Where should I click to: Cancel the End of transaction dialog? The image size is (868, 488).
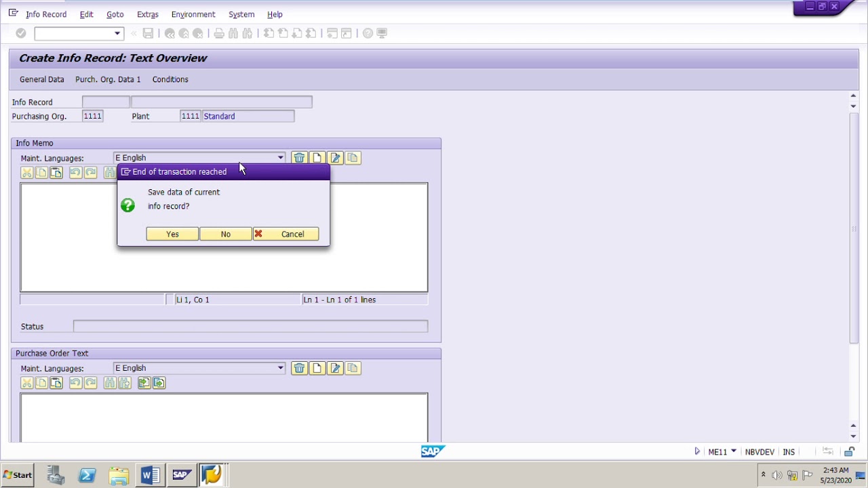coord(285,234)
